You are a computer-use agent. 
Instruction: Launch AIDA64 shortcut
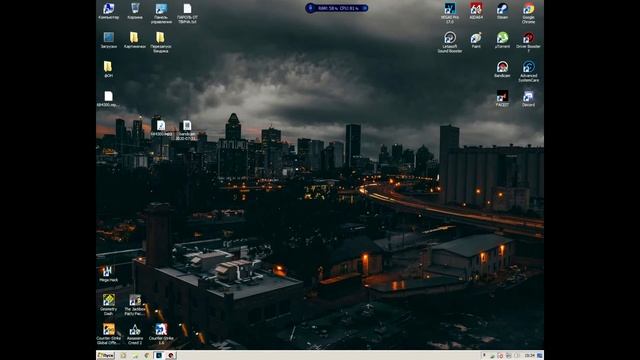[476, 11]
